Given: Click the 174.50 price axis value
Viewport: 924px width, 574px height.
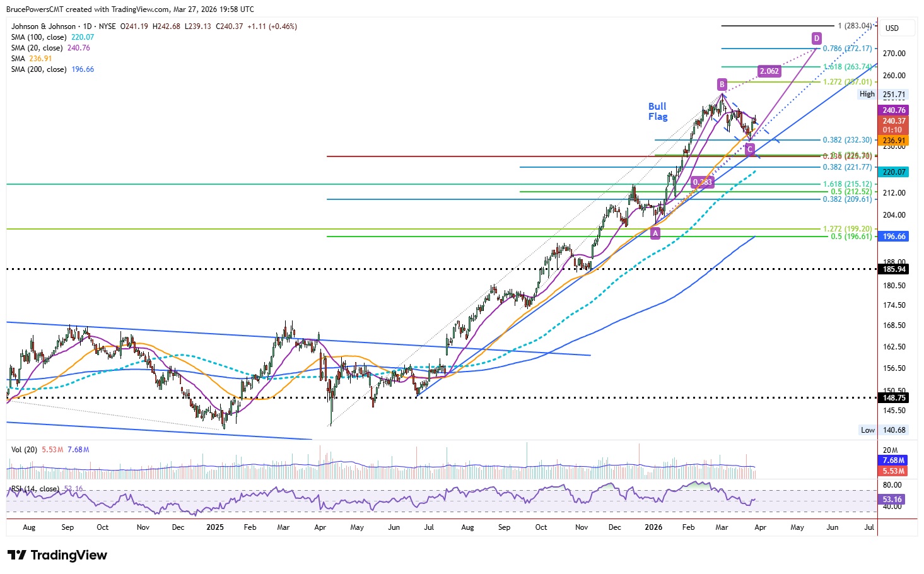Looking at the screenshot, I should (x=894, y=305).
